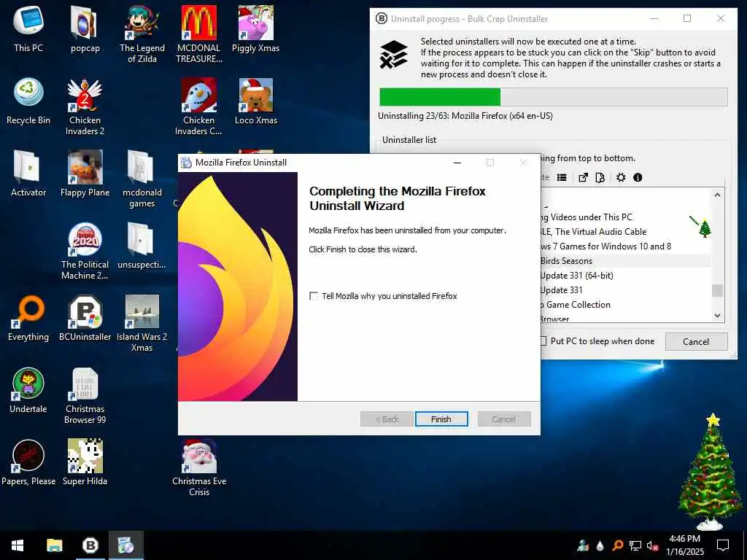Click the Everything tray icon

tap(617, 545)
